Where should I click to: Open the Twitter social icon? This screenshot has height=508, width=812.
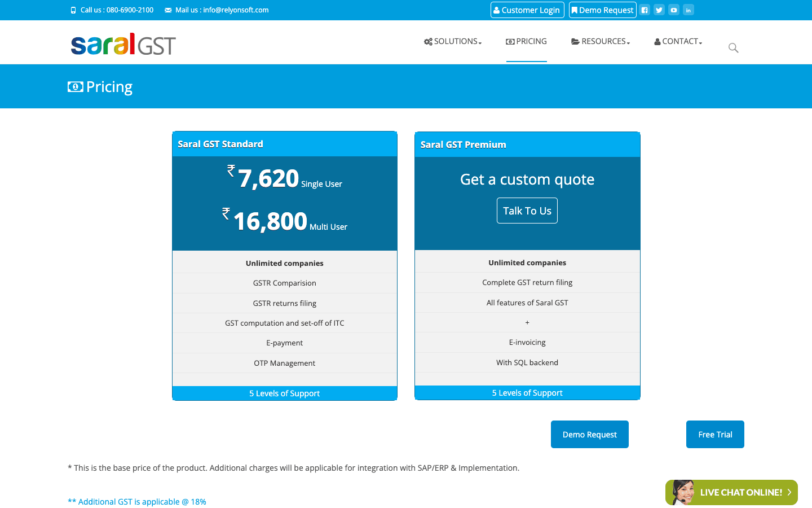[x=659, y=10]
